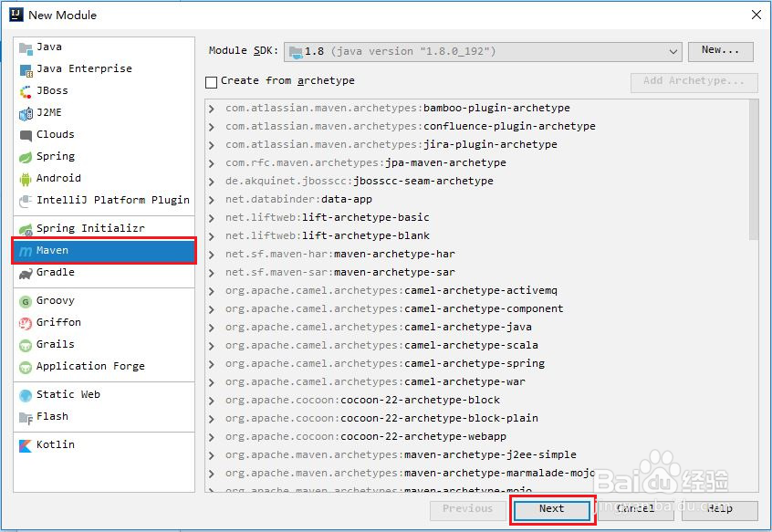Viewport: 772px width, 532px height.
Task: Cancel the New Module dialog
Action: tap(636, 510)
